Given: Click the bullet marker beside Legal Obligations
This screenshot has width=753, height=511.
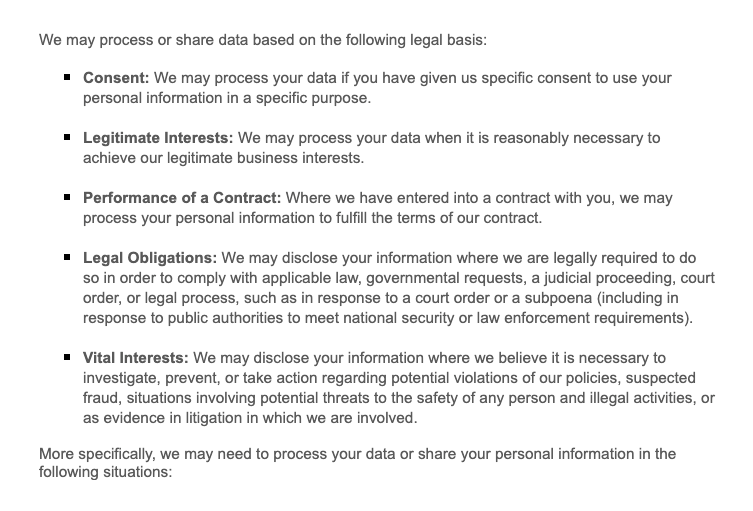Looking at the screenshot, I should click(66, 257).
